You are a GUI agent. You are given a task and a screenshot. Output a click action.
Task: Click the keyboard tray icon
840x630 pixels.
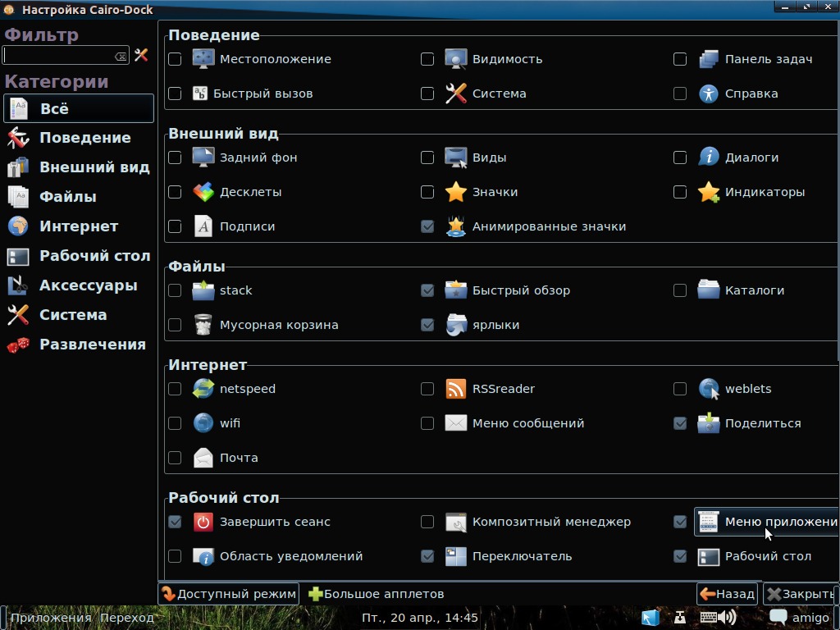point(708,618)
